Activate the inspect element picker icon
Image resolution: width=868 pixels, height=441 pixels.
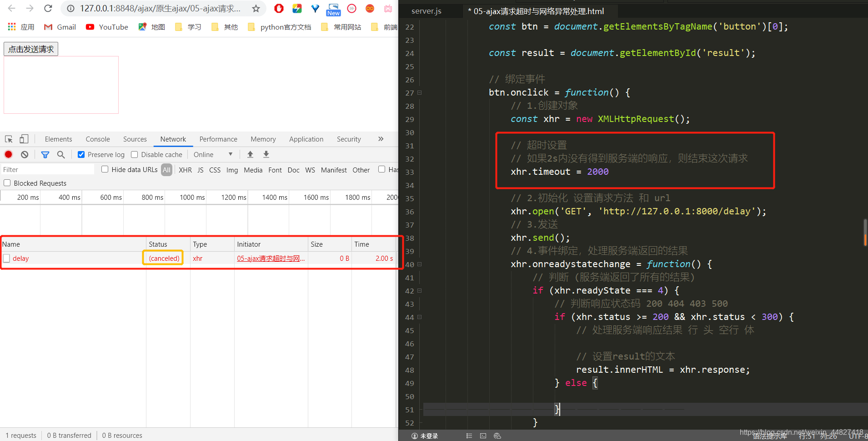pos(9,139)
